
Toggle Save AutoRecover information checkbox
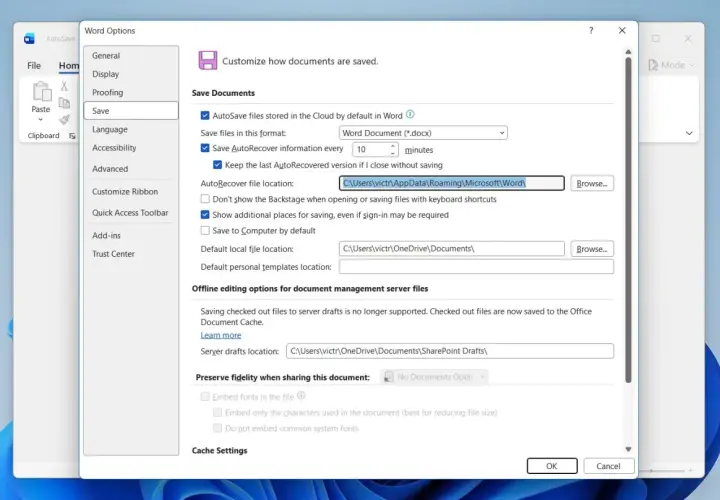205,148
